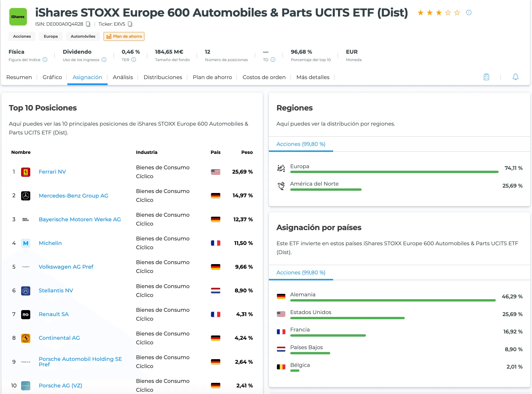
Task: Click the Ferrari logo icon
Action: 26,172
